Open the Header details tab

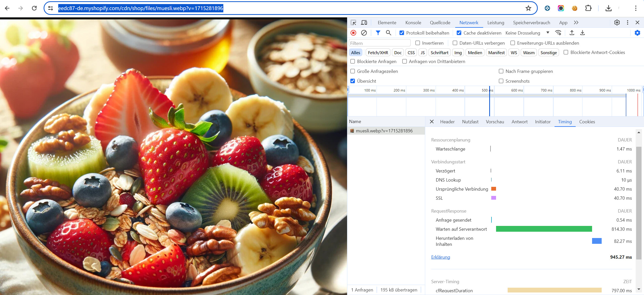447,122
